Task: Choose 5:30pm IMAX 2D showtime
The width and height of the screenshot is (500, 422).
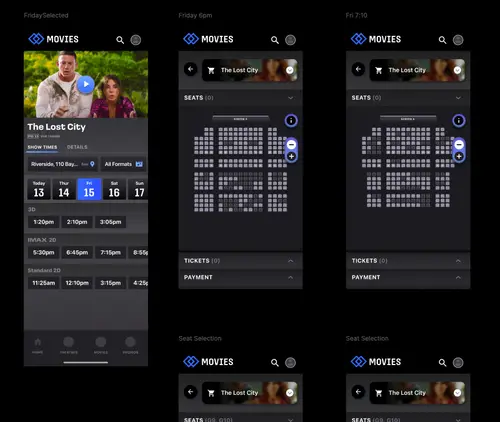Action: point(44,253)
